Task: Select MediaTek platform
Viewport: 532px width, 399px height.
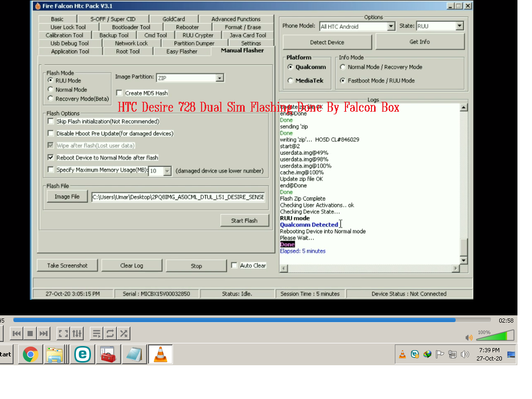Action: click(x=290, y=81)
